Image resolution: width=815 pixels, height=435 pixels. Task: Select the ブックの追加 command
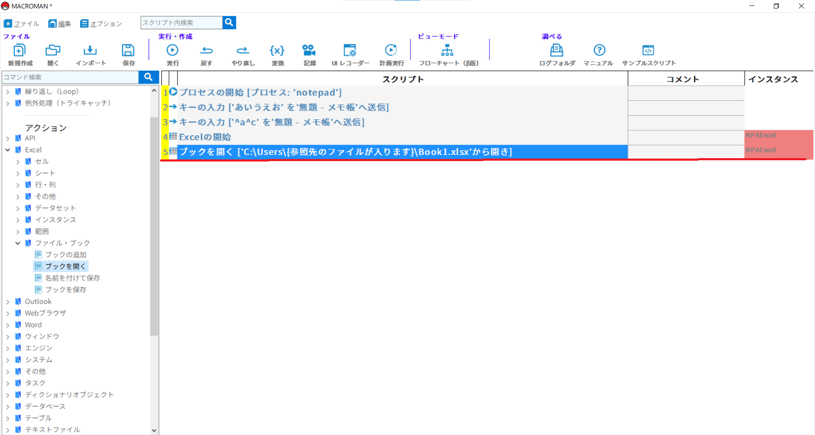(65, 255)
